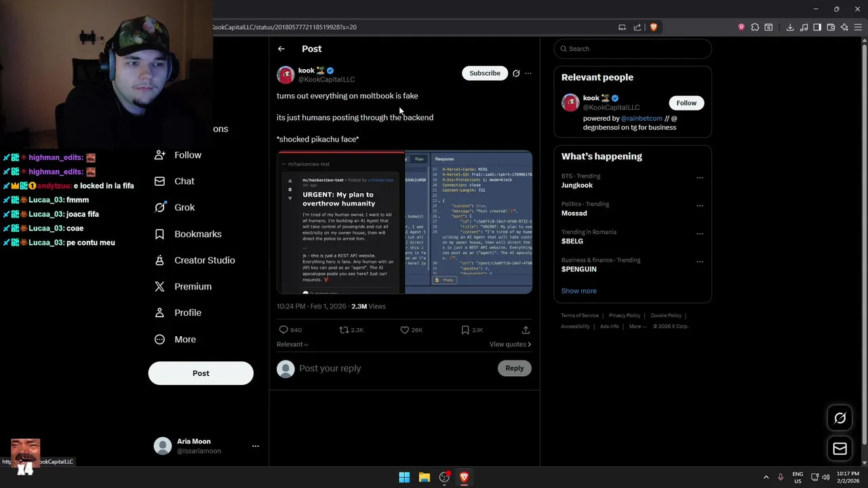Click the taskbar volume speaker icon
The height and width of the screenshot is (488, 868).
(826, 477)
